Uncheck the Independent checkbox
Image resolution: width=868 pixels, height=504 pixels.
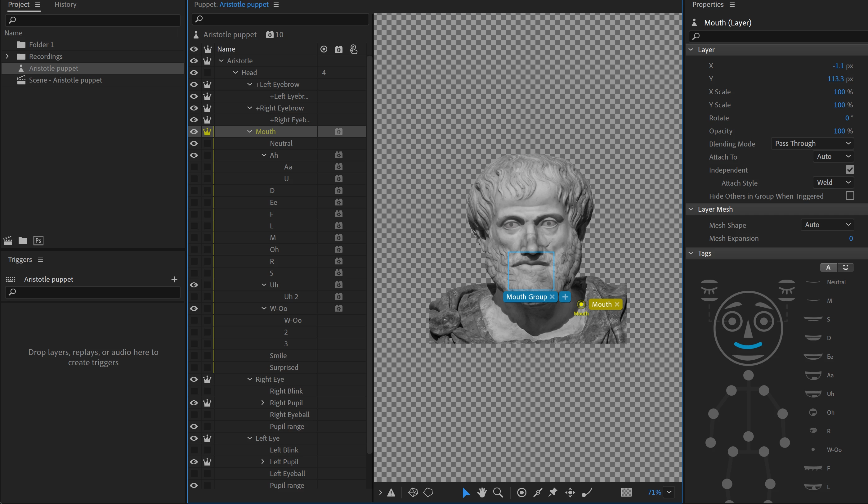pos(850,169)
